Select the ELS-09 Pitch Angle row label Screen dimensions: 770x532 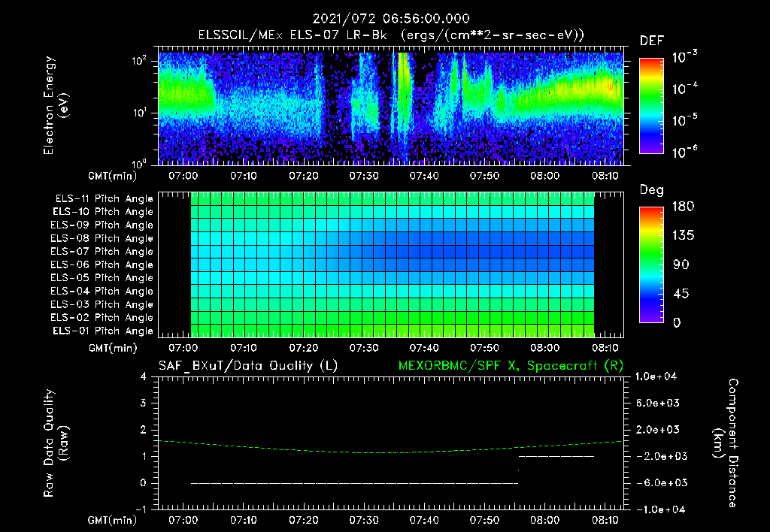tap(102, 225)
